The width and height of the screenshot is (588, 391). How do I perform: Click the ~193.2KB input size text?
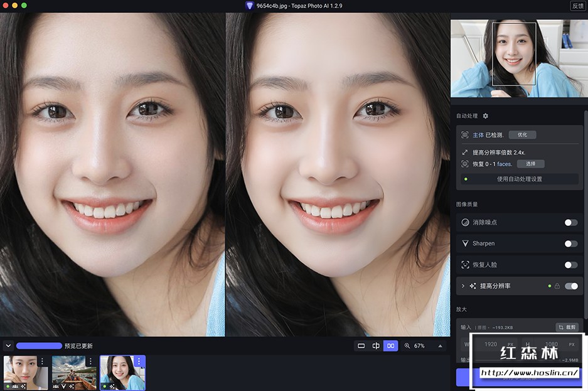click(x=503, y=328)
